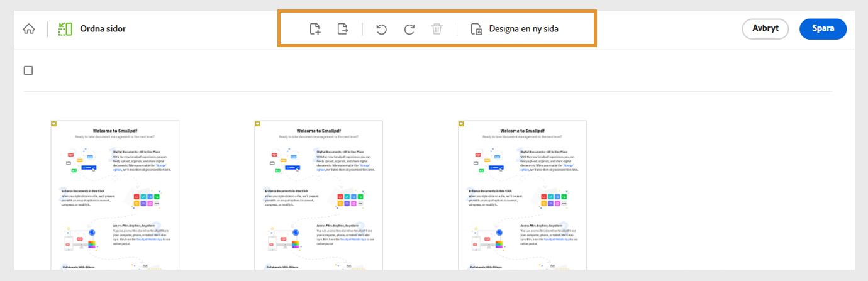Viewport: 868px width, 281px height.
Task: Click the Ordna sidor page icon
Action: (x=65, y=29)
